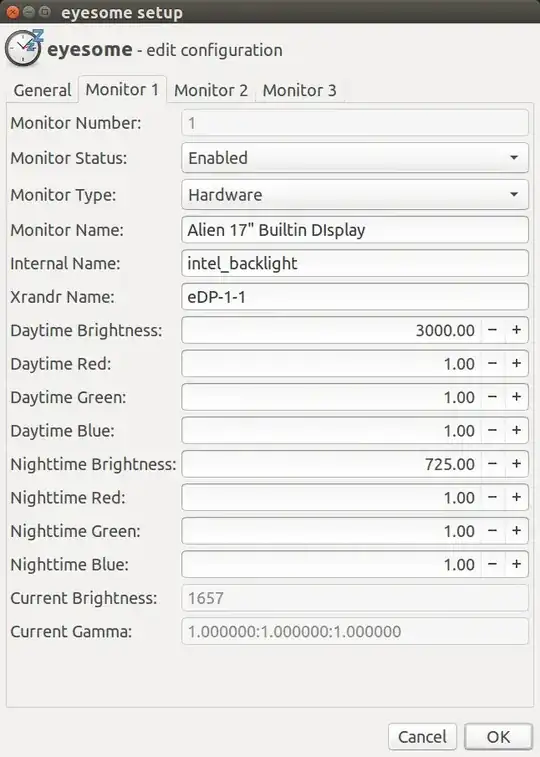The image size is (540, 757).
Task: Open the Monitor 3 tab
Action: pyautogui.click(x=299, y=90)
